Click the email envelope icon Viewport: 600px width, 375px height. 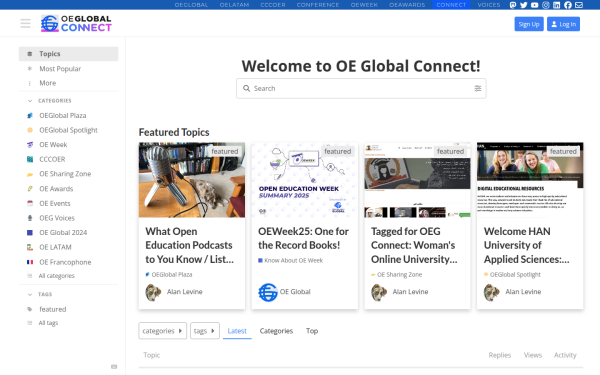click(579, 5)
